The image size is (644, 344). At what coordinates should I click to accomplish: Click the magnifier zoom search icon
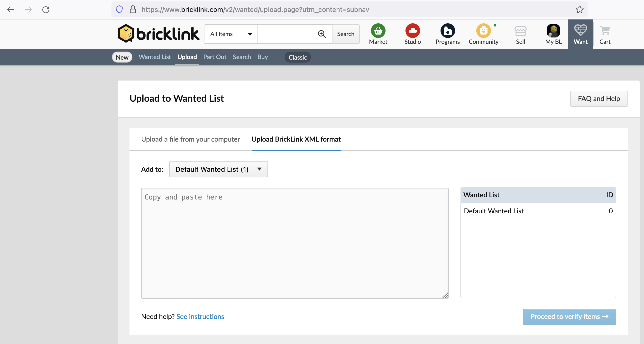pyautogui.click(x=322, y=34)
